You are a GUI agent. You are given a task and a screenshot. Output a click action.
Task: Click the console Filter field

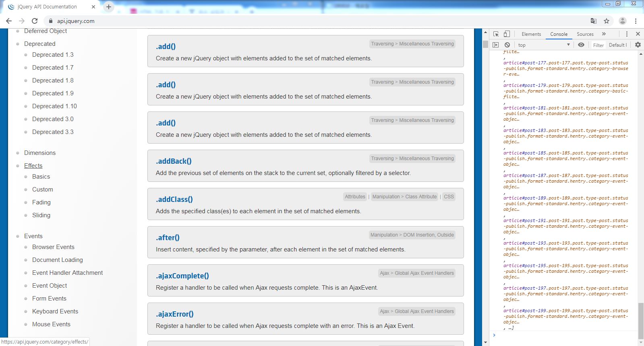tap(598, 45)
